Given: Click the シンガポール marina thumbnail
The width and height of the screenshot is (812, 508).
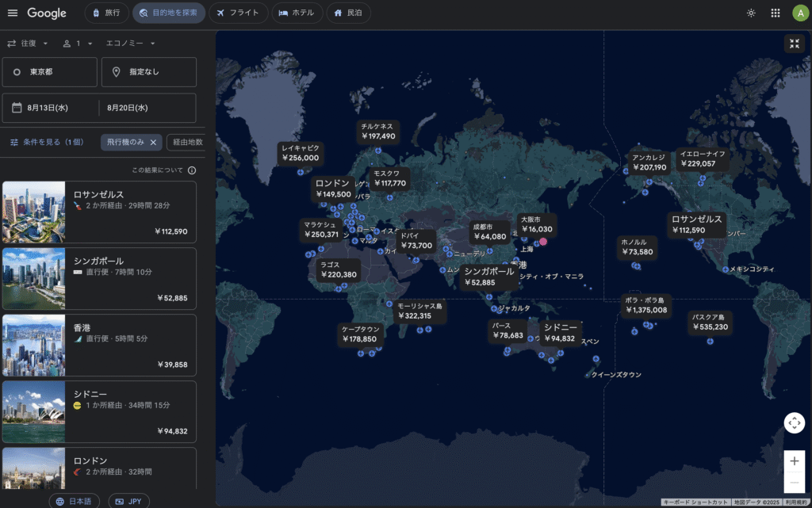Looking at the screenshot, I should click(x=33, y=279).
